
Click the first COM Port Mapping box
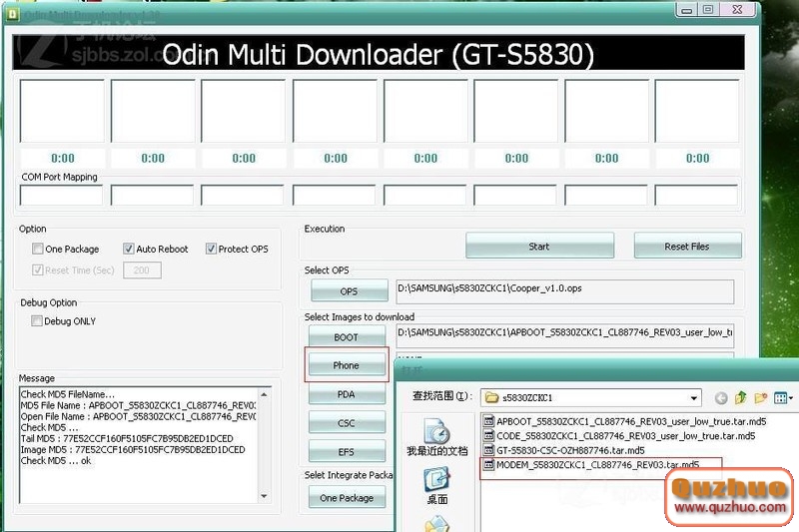61,196
